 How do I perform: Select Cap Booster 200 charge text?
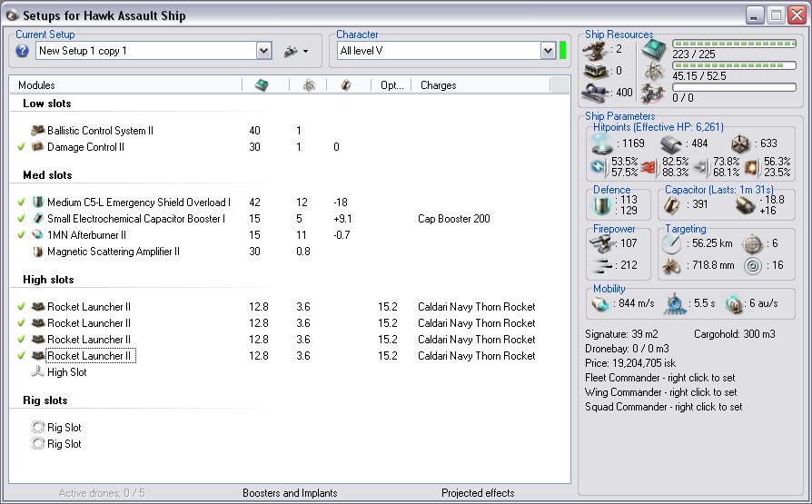click(453, 219)
